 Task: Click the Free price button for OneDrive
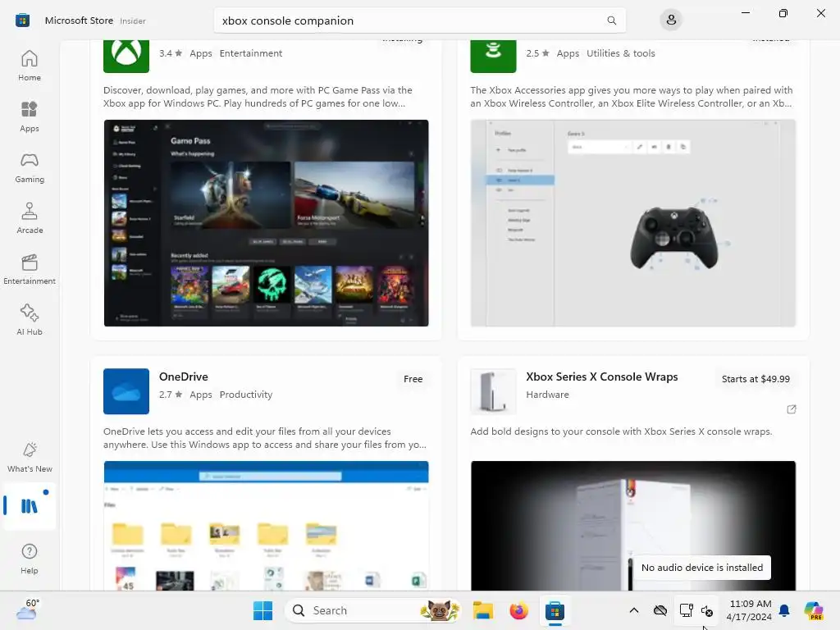[413, 379]
